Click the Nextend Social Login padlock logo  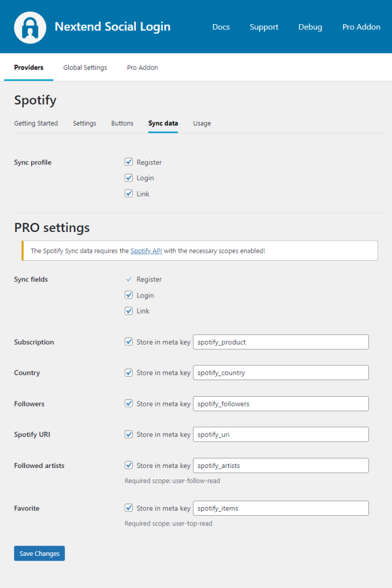click(x=30, y=28)
